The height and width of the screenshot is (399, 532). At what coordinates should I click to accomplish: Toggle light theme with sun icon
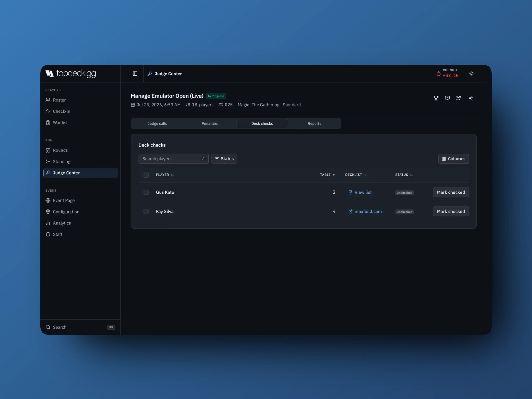click(471, 74)
